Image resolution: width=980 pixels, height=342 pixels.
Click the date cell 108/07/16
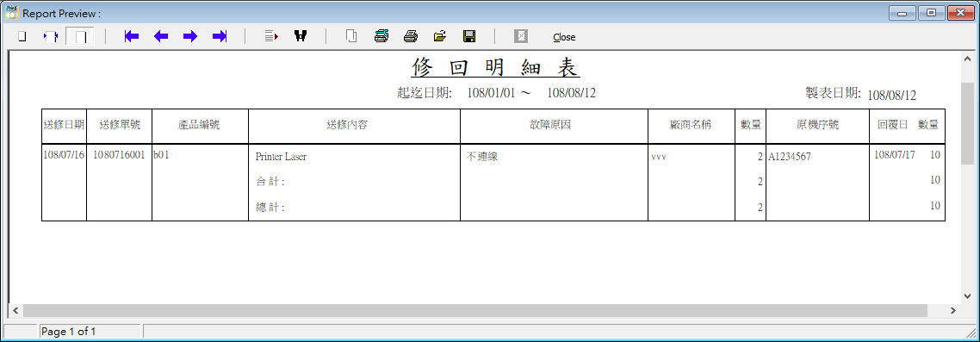64,155
